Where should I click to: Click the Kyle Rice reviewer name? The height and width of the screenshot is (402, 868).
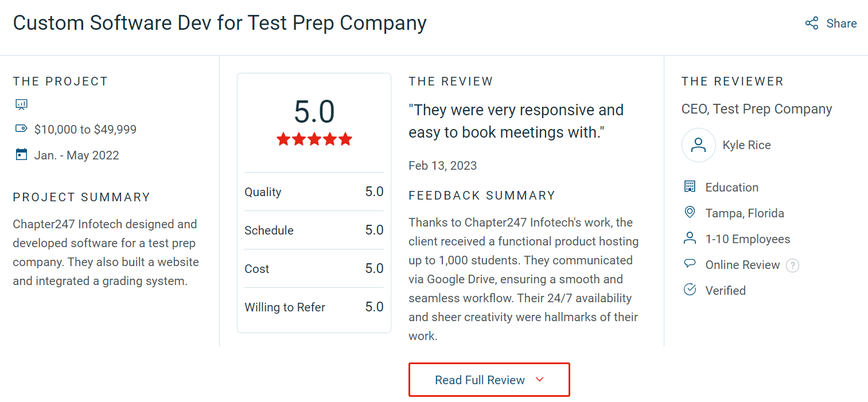point(746,145)
